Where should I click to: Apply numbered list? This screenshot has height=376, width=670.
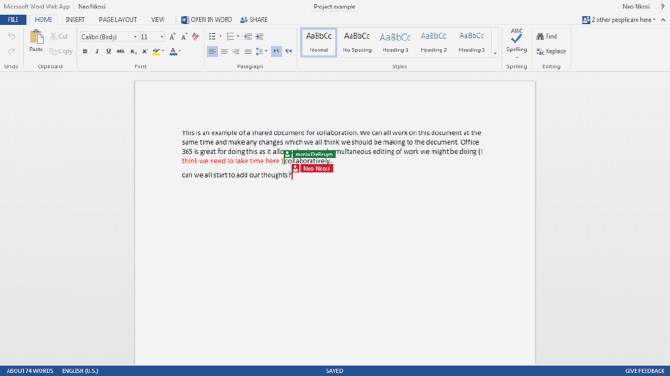(x=230, y=37)
